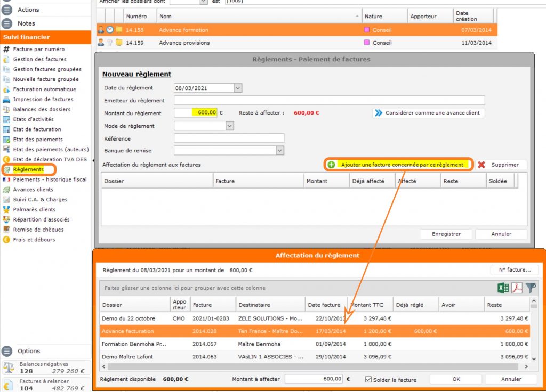The height and width of the screenshot is (392, 546).
Task: Open the Date du règlement dropdown
Action: (x=237, y=88)
